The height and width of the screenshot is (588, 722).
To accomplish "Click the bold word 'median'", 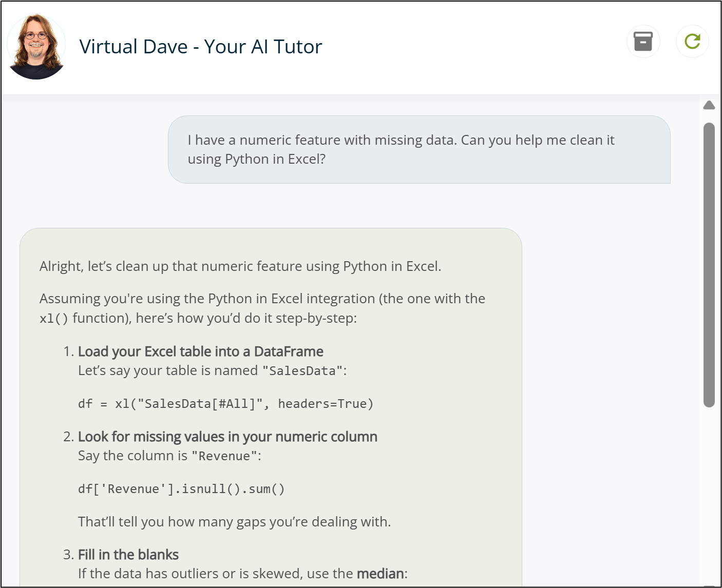I will [381, 574].
